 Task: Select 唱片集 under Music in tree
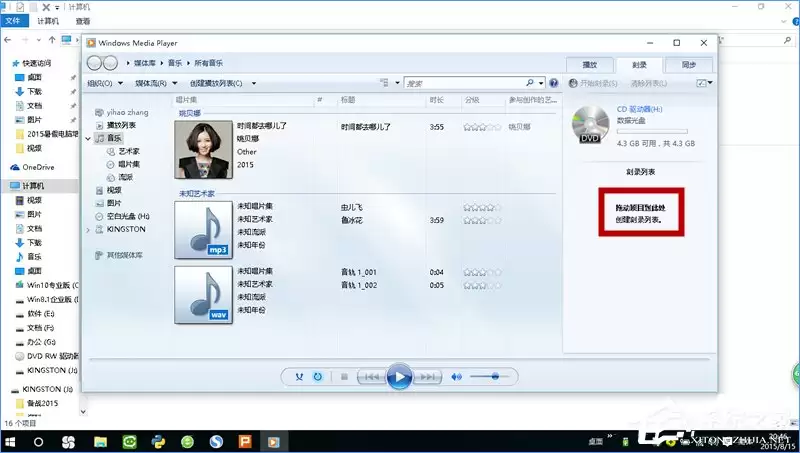coord(129,164)
